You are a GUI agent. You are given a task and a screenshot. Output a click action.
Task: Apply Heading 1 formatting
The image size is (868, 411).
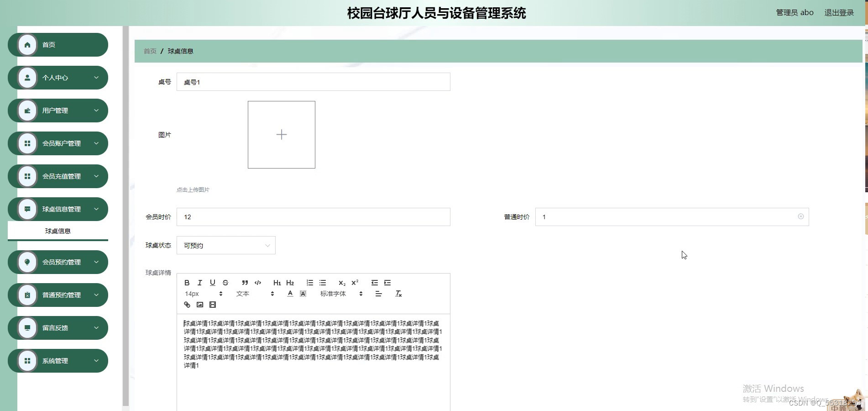coord(277,283)
